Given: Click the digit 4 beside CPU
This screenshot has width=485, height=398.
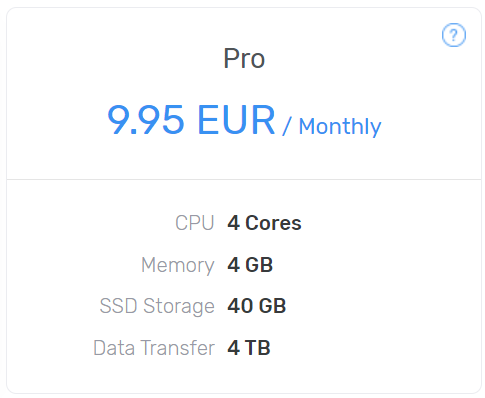Looking at the screenshot, I should [x=233, y=223].
